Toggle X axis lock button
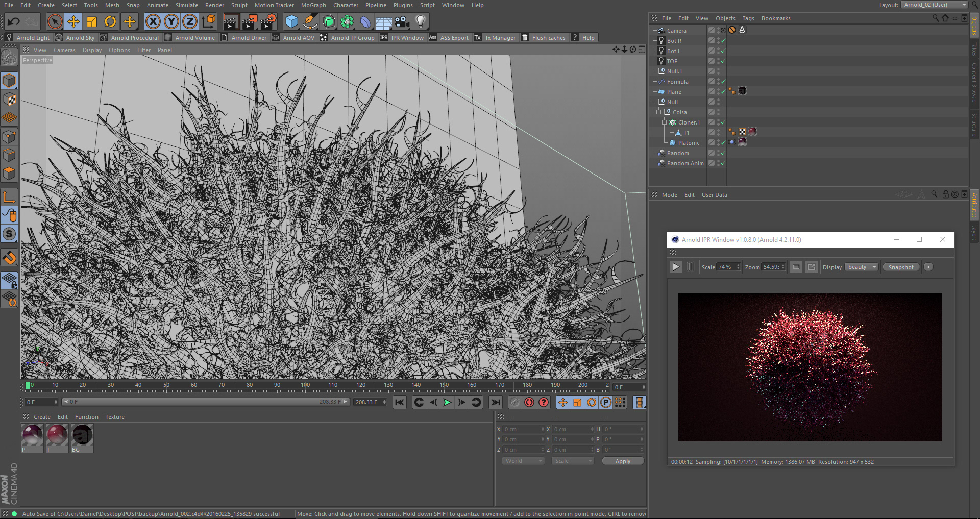980x519 pixels. 153,21
